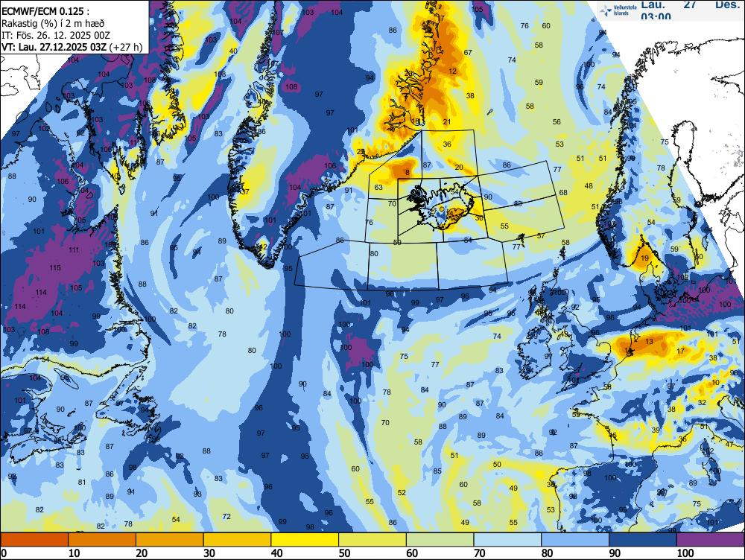
Task: Click the legend scale label '0'
Action: [4, 553]
